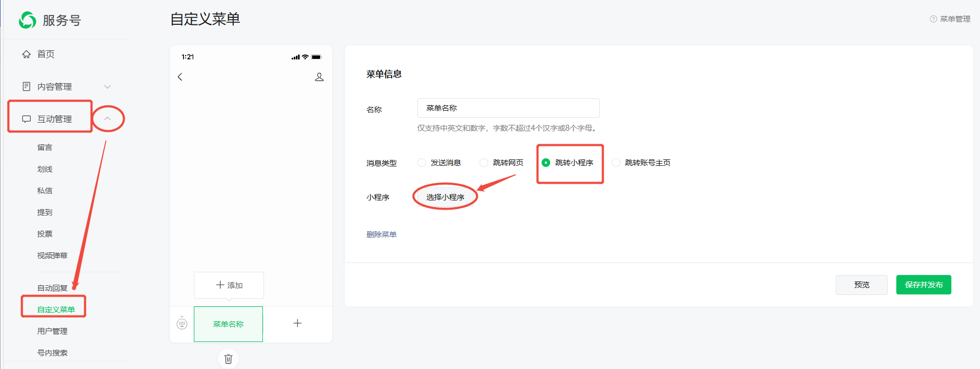980x369 pixels.
Task: Expand the 内容管理 section chevron
Action: [x=107, y=86]
